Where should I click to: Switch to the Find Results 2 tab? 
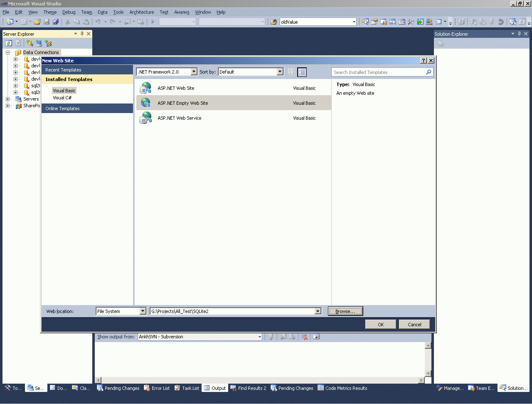248,388
